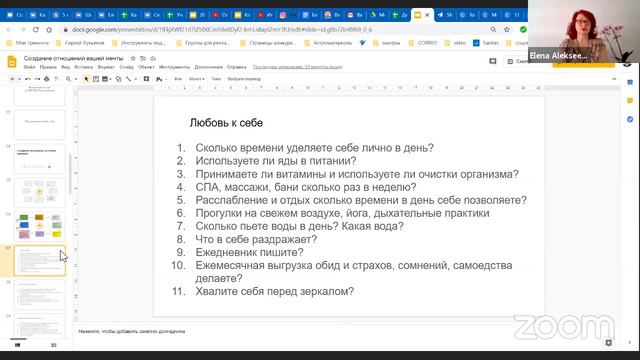Open the Инструменты menu
This screenshot has width=640, height=360.
pos(174,67)
